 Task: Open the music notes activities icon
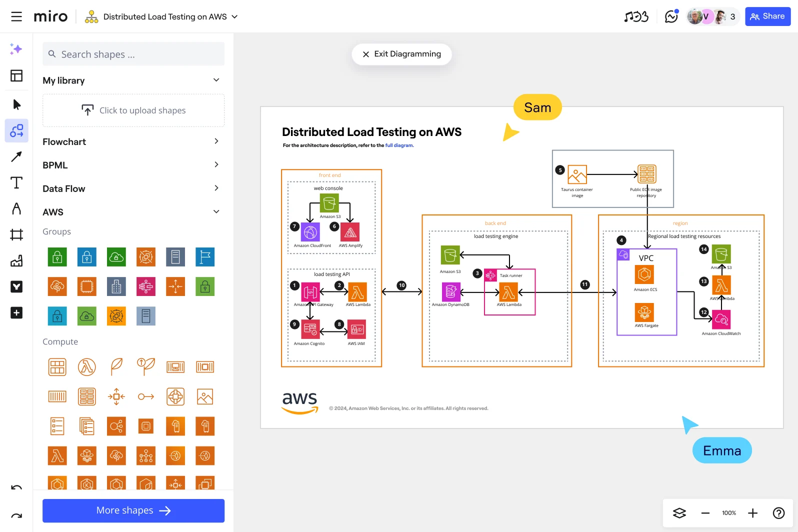(636, 16)
